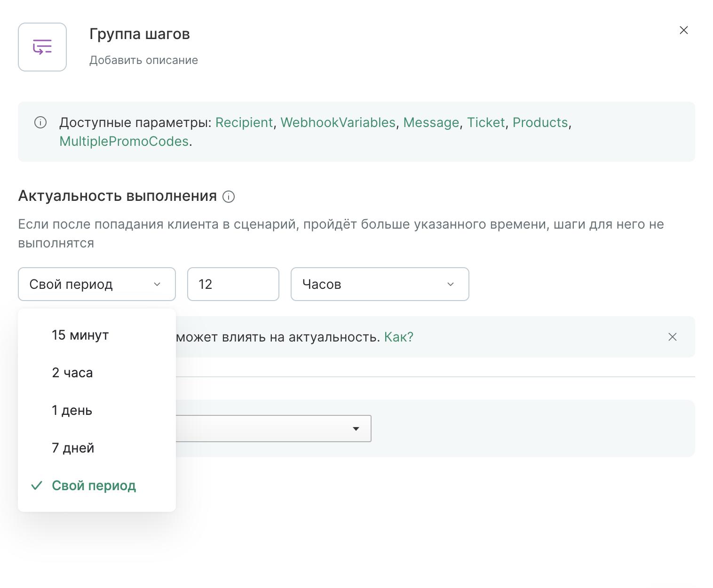Select 15 минут option
Screen dimensions: 713x588
pos(97,335)
